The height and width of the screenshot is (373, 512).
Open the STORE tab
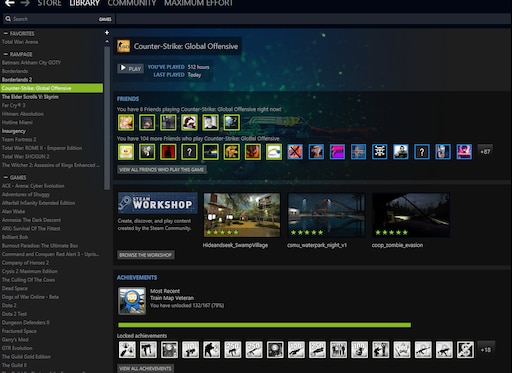[x=49, y=3]
